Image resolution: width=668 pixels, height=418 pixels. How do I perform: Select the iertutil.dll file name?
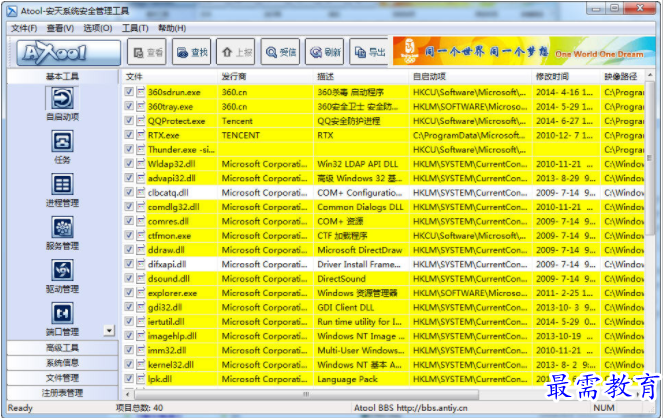pos(166,321)
